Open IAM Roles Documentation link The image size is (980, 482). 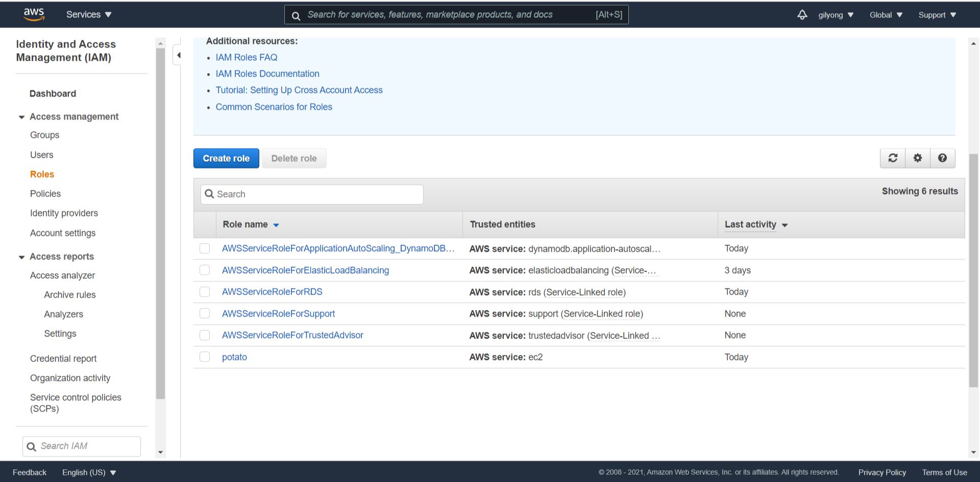coord(267,74)
